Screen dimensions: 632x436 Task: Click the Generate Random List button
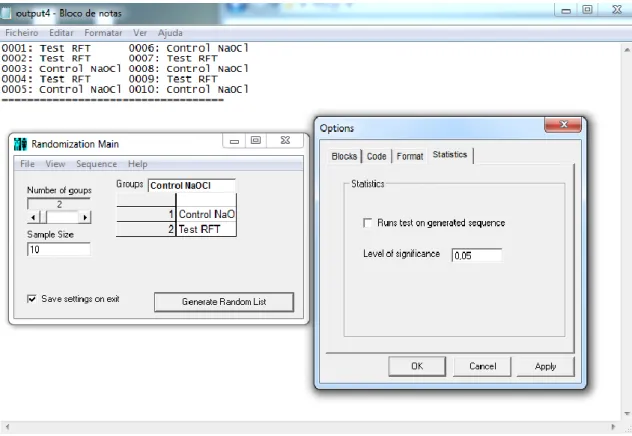point(224,302)
